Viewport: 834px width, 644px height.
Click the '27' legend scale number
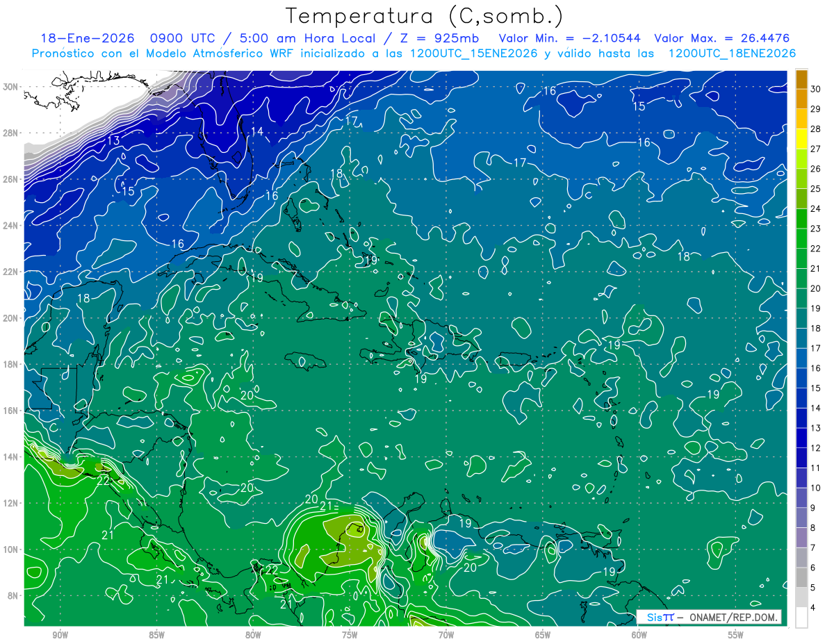(817, 149)
